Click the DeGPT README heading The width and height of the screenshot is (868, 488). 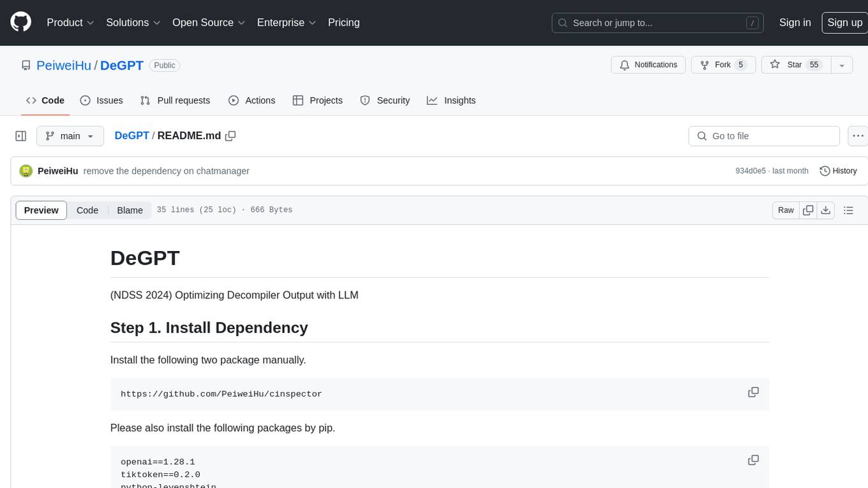point(145,258)
